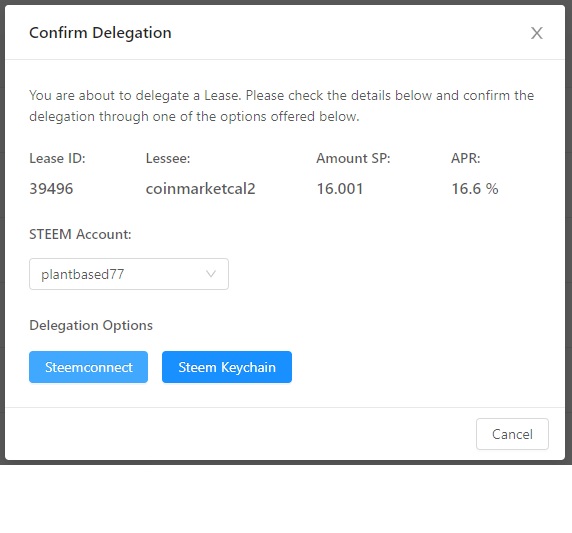Delegate using the Steem Keychain button
The image size is (572, 533).
(x=227, y=367)
